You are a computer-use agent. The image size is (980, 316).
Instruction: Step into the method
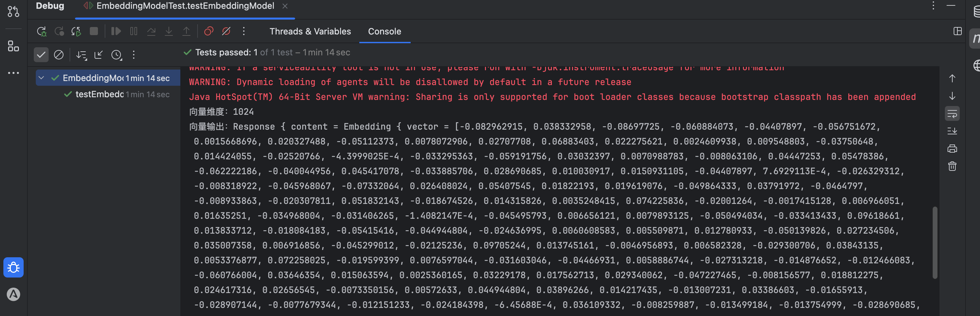point(169,31)
